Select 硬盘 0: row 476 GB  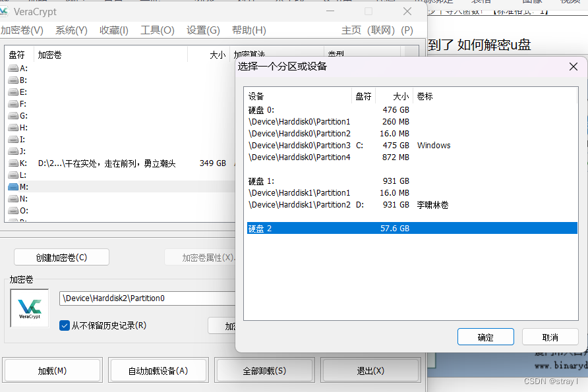pos(412,110)
